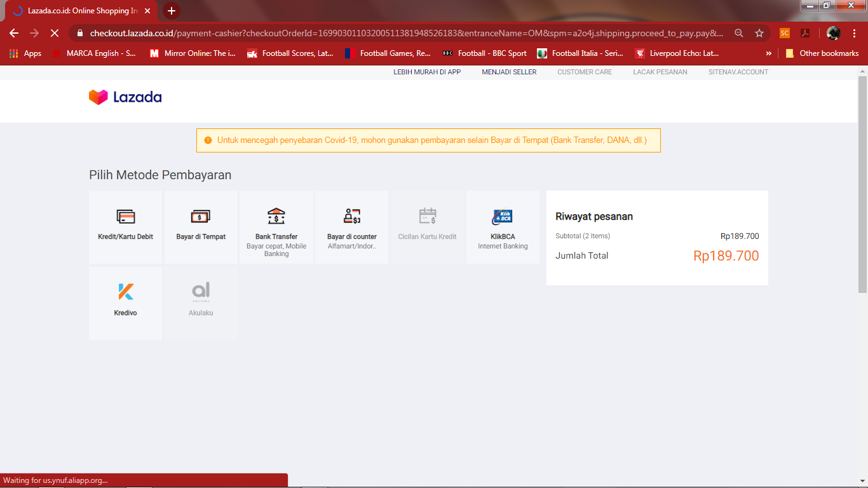
Task: Click MENJADI SELLER link
Action: coord(509,72)
